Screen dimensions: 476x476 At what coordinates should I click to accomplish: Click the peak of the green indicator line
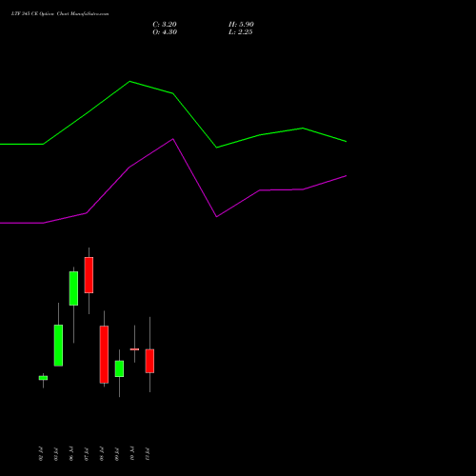pos(129,82)
